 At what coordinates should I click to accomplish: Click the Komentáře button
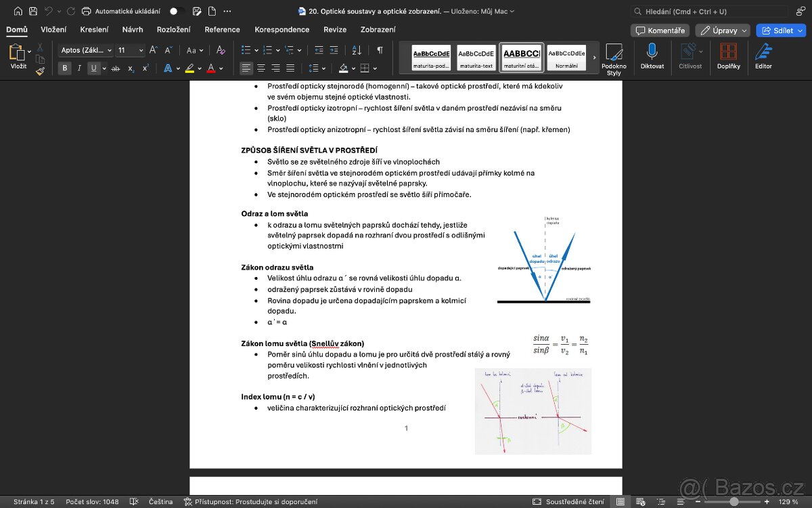(x=660, y=30)
